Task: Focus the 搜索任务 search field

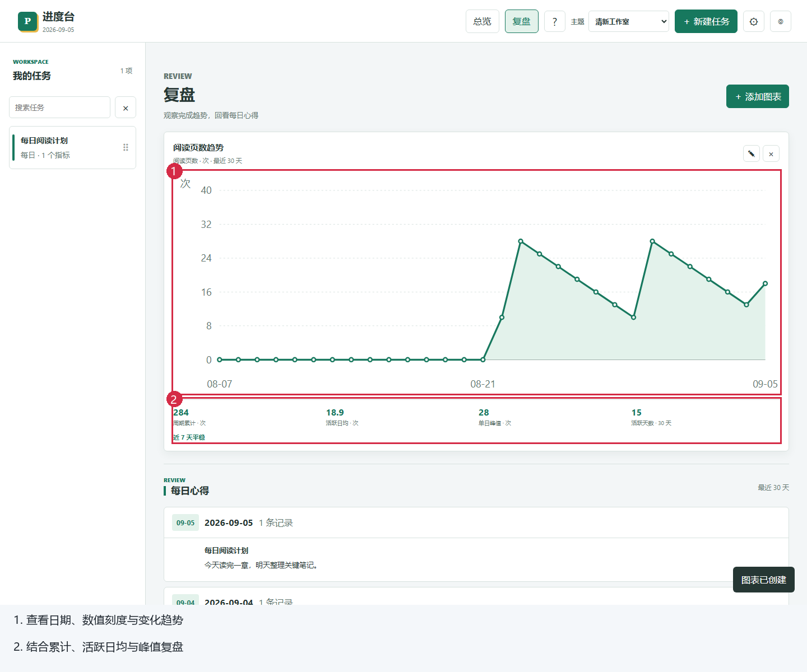Action: click(x=59, y=107)
